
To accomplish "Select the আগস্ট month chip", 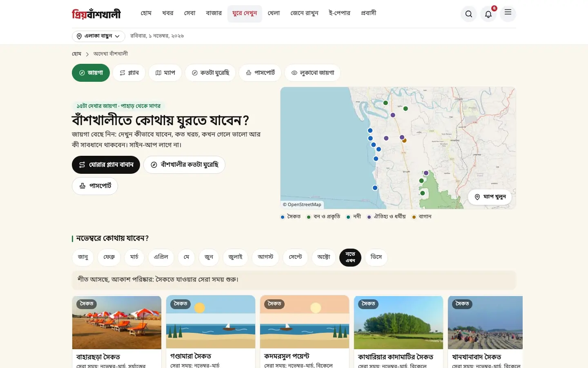I will pos(265,257).
